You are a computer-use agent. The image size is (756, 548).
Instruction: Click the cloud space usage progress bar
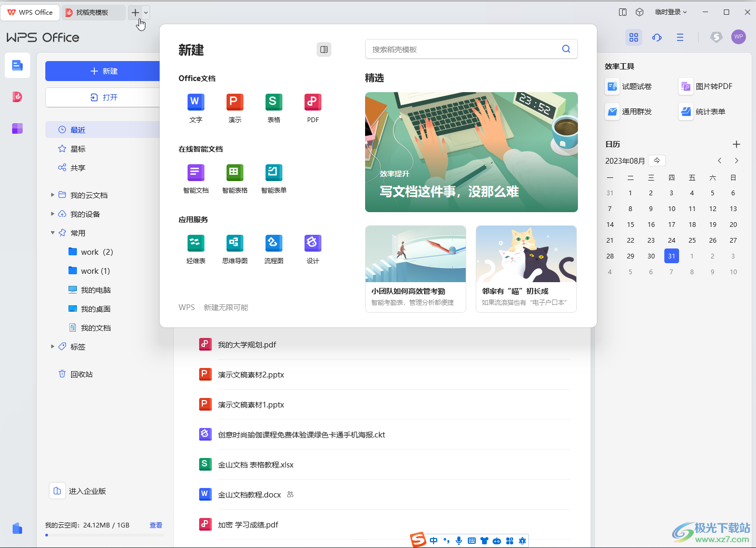pyautogui.click(x=105, y=535)
